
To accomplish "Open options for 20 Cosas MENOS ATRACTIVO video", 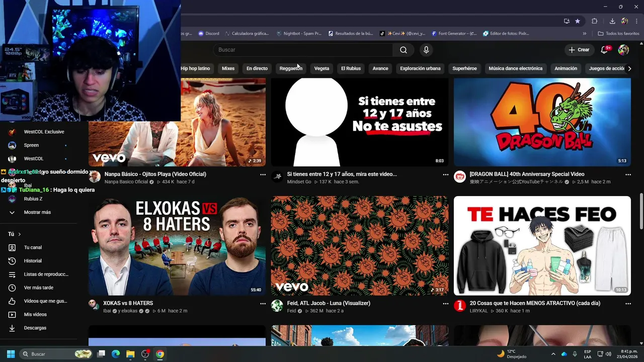I will [628, 304].
